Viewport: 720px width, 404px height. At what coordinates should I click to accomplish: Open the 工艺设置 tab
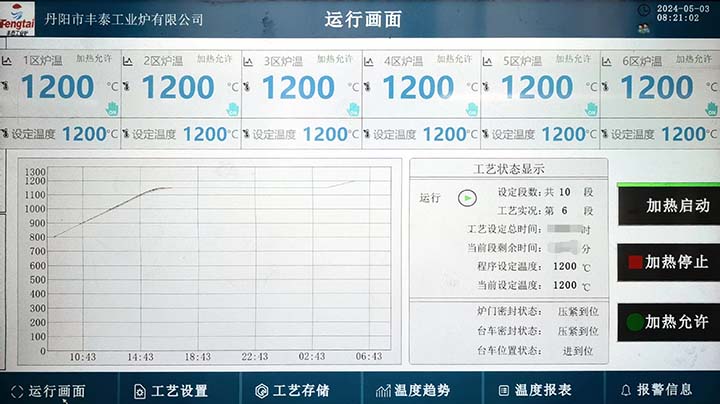[170, 390]
